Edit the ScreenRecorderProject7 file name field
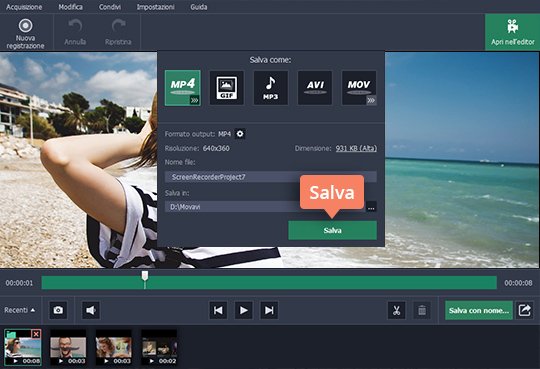Screen dimensions: 540x369 (271, 177)
